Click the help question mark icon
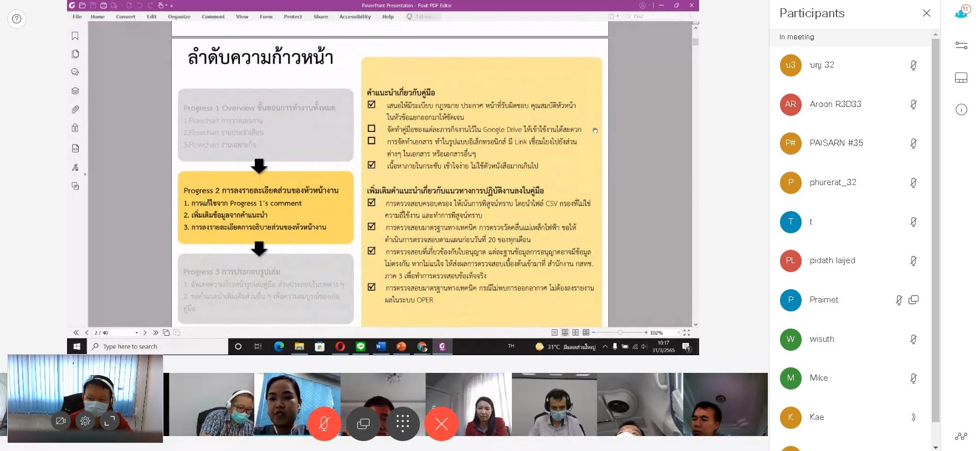This screenshot has width=980, height=451. coord(17,19)
